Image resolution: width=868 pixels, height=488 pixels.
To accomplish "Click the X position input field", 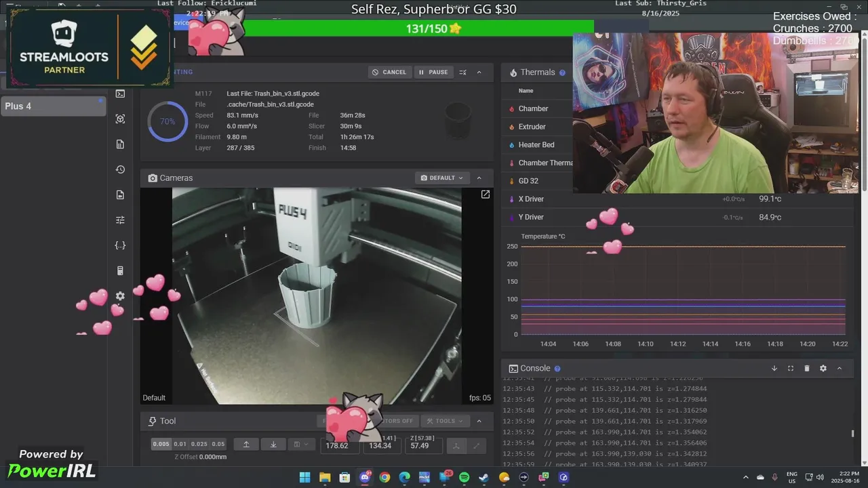I will pos(340,445).
